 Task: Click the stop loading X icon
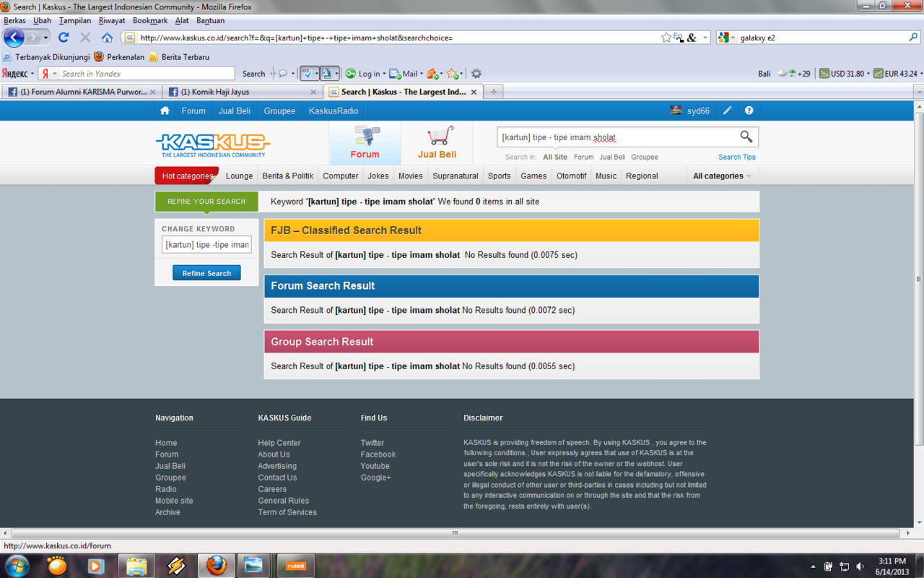tap(85, 38)
